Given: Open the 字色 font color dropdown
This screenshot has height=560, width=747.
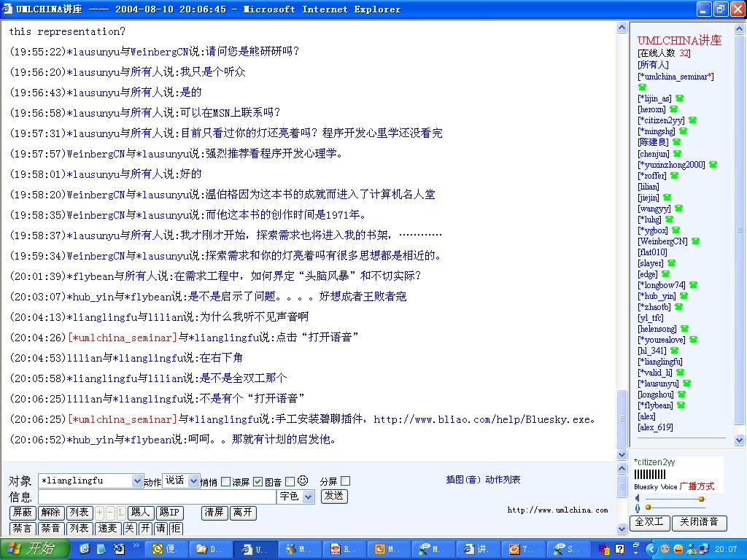Looking at the screenshot, I should click(309, 497).
